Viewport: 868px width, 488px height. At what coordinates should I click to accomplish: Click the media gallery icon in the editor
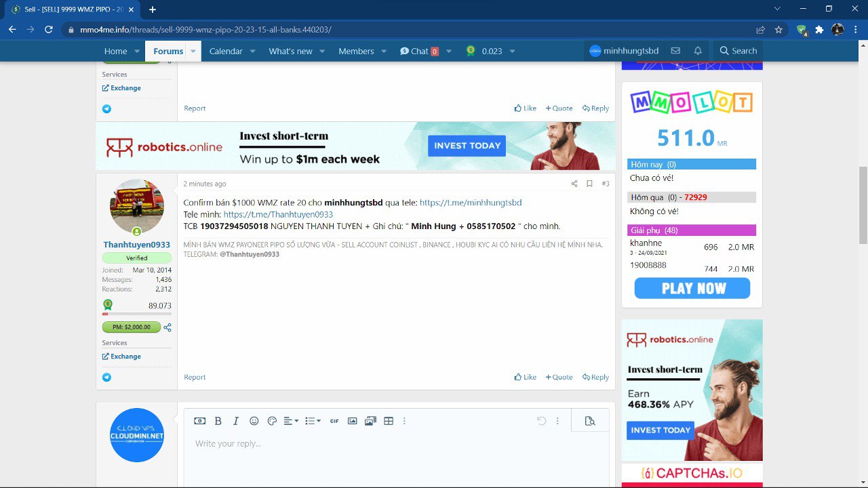tap(370, 421)
